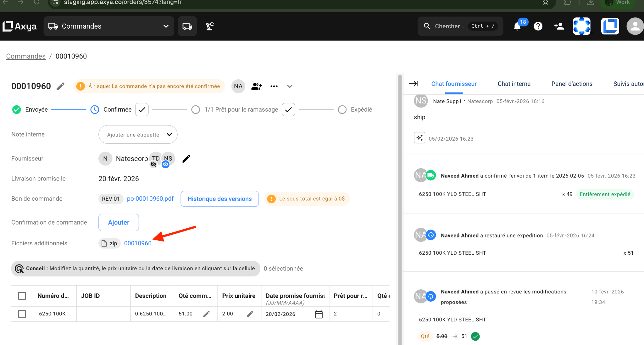Click add collaborator icon beside NA avatar
Viewport: 644px width, 345px height.
click(256, 86)
